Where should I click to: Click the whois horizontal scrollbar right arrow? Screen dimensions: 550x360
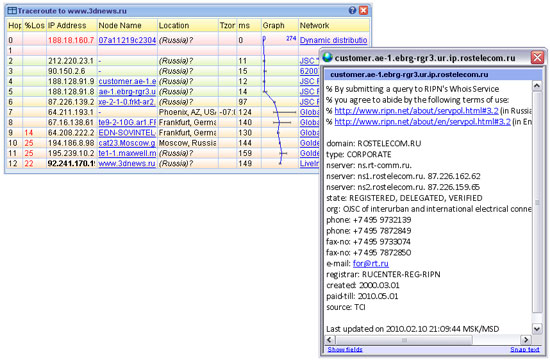pos(525,340)
